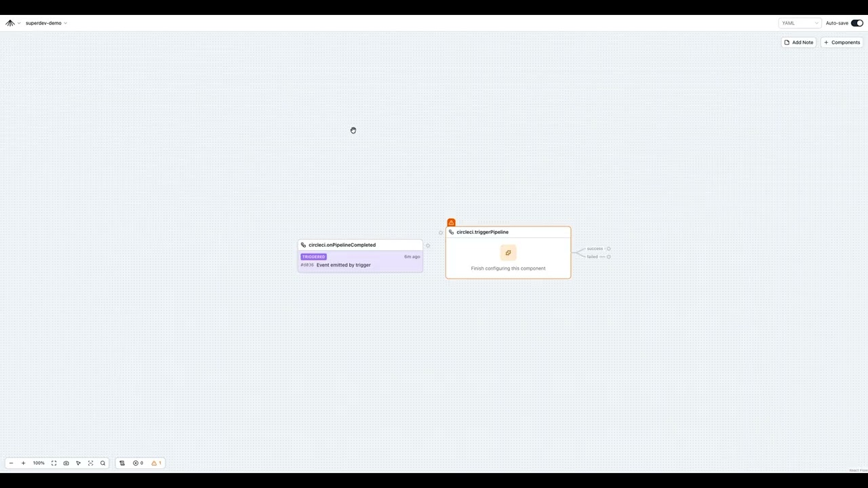This screenshot has width=868, height=488.
Task: Open the Components panel button
Action: click(842, 42)
